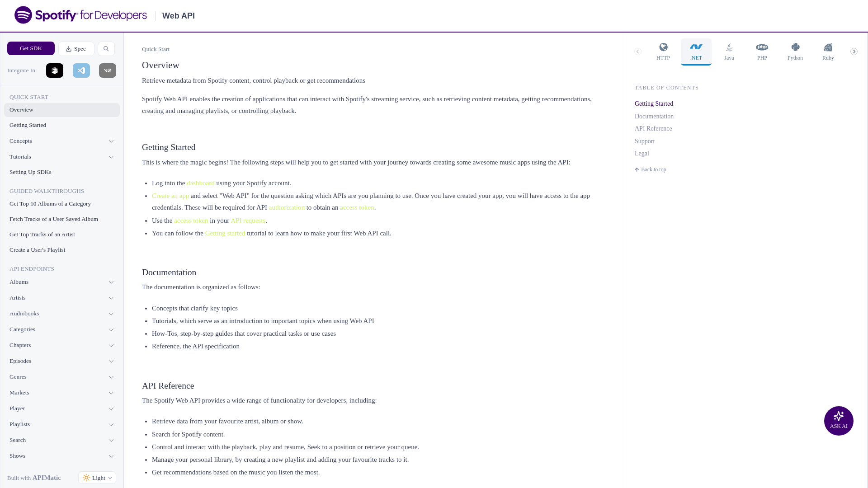Open Get Top 10 Albums of a Category
Image resolution: width=868 pixels, height=488 pixels.
[62, 204]
